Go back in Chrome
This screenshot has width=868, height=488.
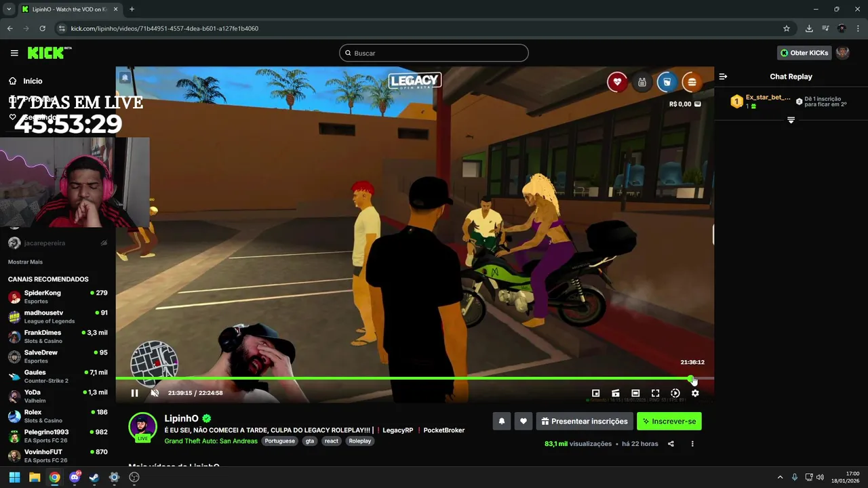tap(9, 28)
